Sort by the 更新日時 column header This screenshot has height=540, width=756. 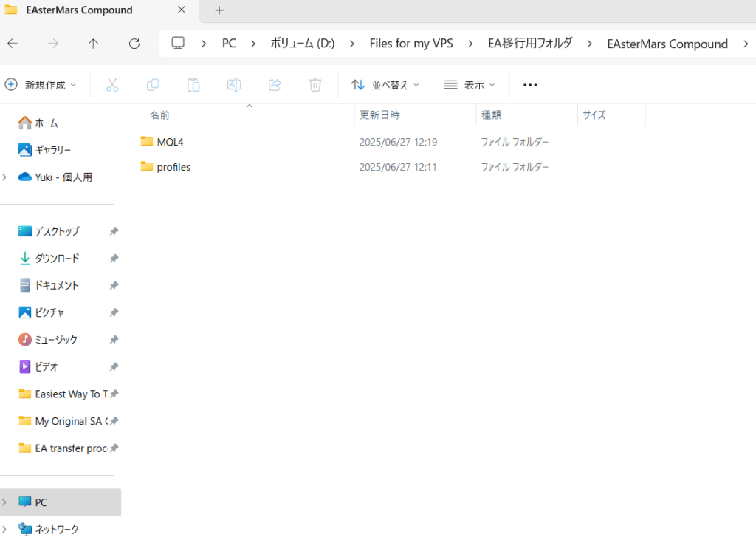pos(379,115)
